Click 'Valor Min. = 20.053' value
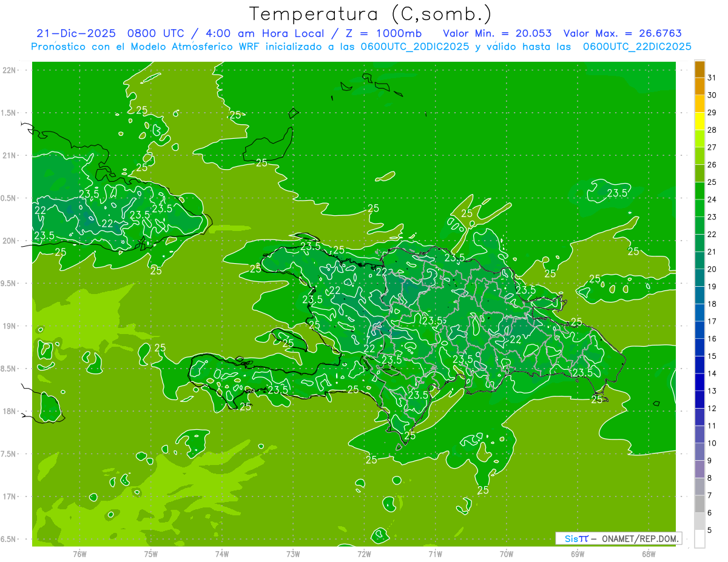The image size is (728, 562). [x=497, y=33]
